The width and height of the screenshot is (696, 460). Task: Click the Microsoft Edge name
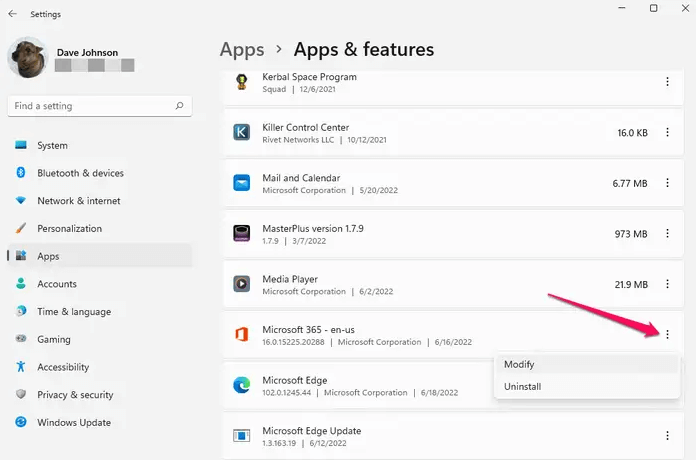point(295,381)
